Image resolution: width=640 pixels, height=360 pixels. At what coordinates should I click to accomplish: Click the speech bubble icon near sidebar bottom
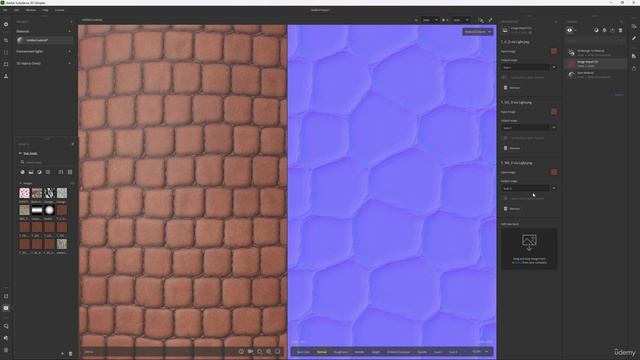pyautogui.click(x=6, y=326)
